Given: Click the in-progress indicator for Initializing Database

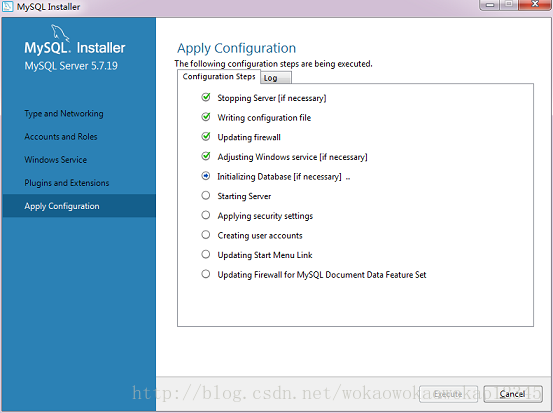Looking at the screenshot, I should [x=206, y=176].
